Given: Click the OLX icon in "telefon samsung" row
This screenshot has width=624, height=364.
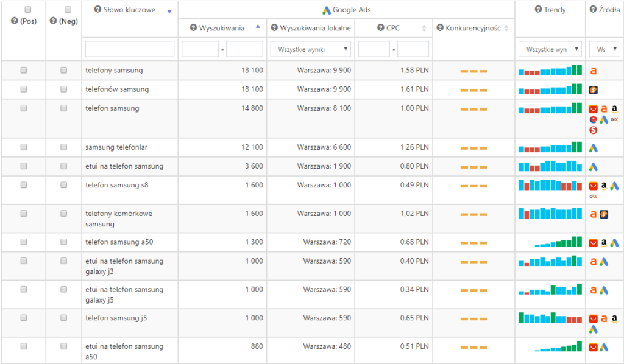Looking at the screenshot, I should (614, 119).
